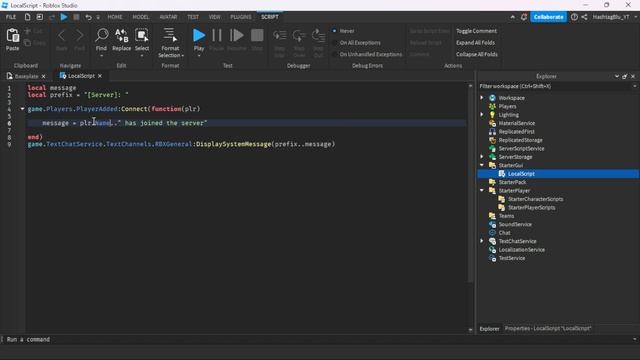
Task: Click the undo arrow in top bar
Action: click(88, 17)
